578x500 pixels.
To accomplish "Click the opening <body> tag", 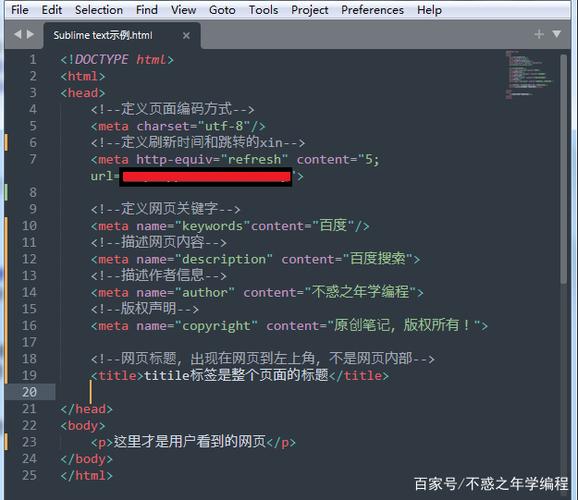I will click(x=83, y=426).
